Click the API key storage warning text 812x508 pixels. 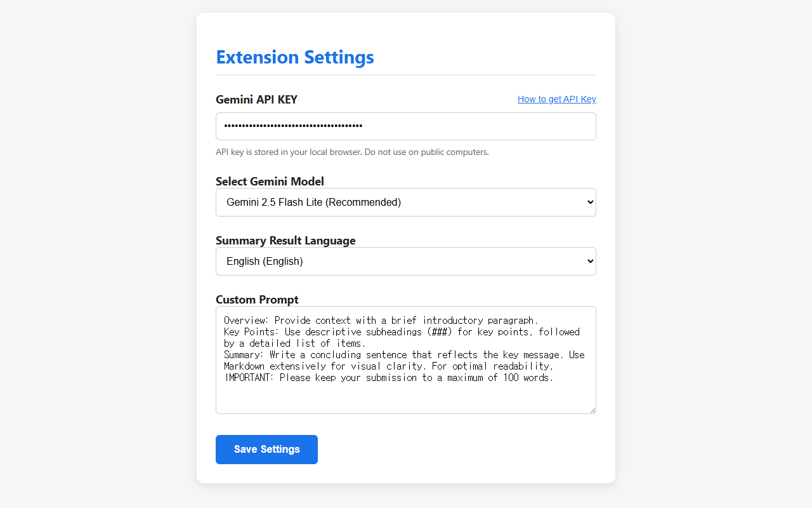(x=352, y=152)
